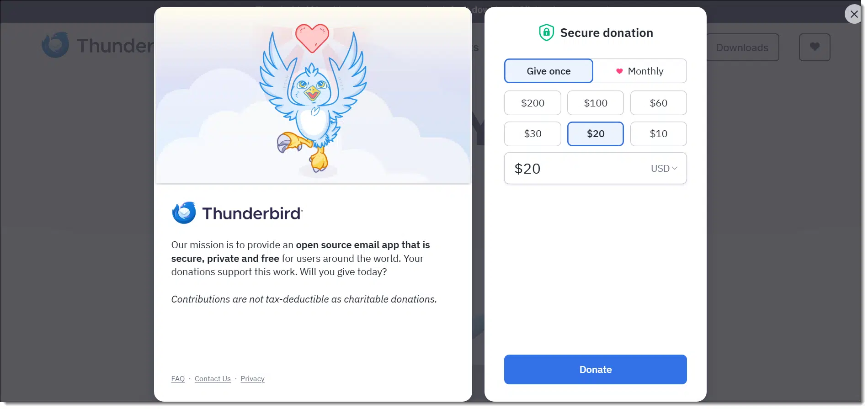Open the USD currency dropdown
Viewport: 868px width, 409px height.
tap(664, 169)
